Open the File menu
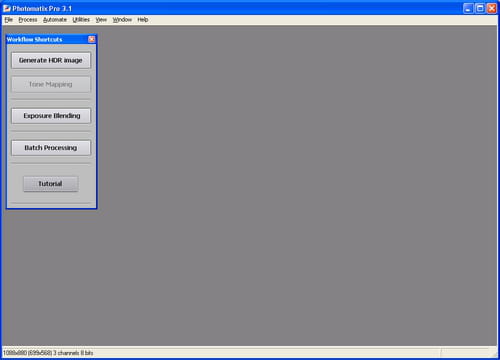This screenshot has width=500, height=360. [x=9, y=20]
